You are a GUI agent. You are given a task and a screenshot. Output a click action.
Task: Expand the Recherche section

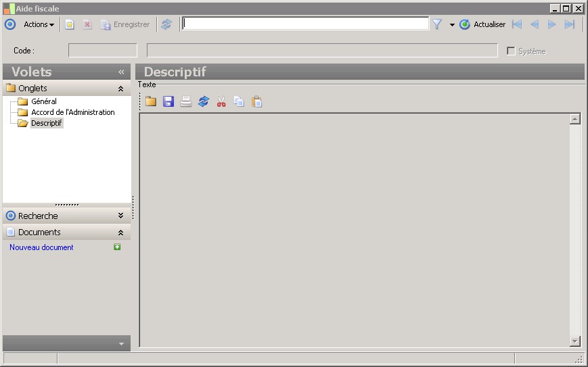[x=120, y=216]
